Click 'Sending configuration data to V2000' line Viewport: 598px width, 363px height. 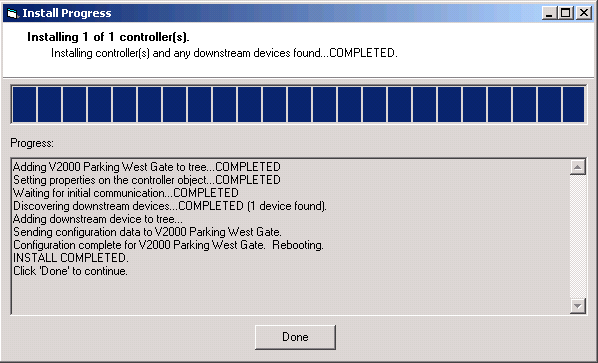pyautogui.click(x=147, y=232)
